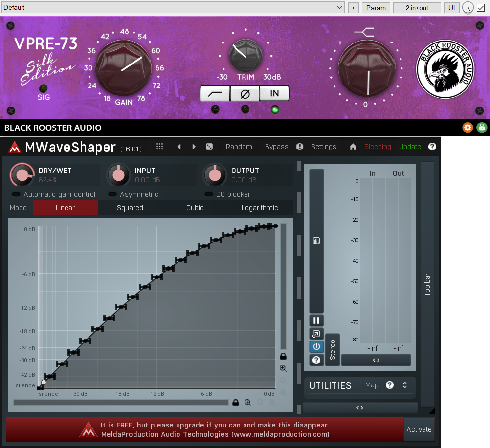Click the plus button next to Param
The image size is (490, 448).
click(x=353, y=8)
